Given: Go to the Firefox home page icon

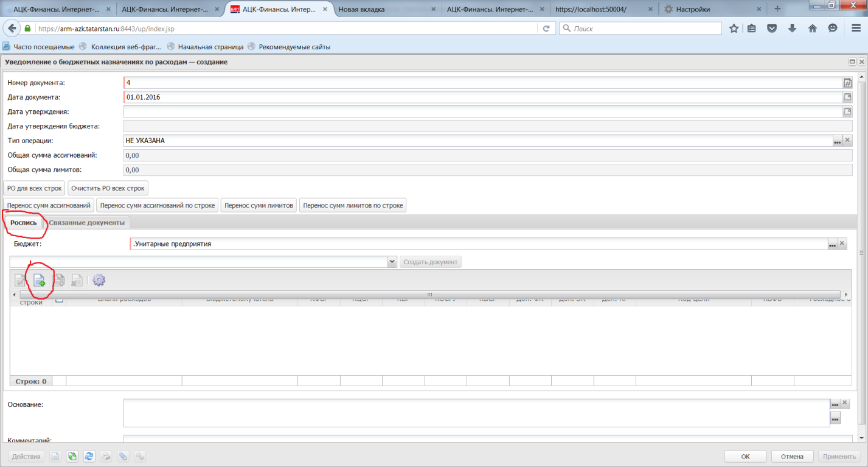Looking at the screenshot, I should 812,29.
